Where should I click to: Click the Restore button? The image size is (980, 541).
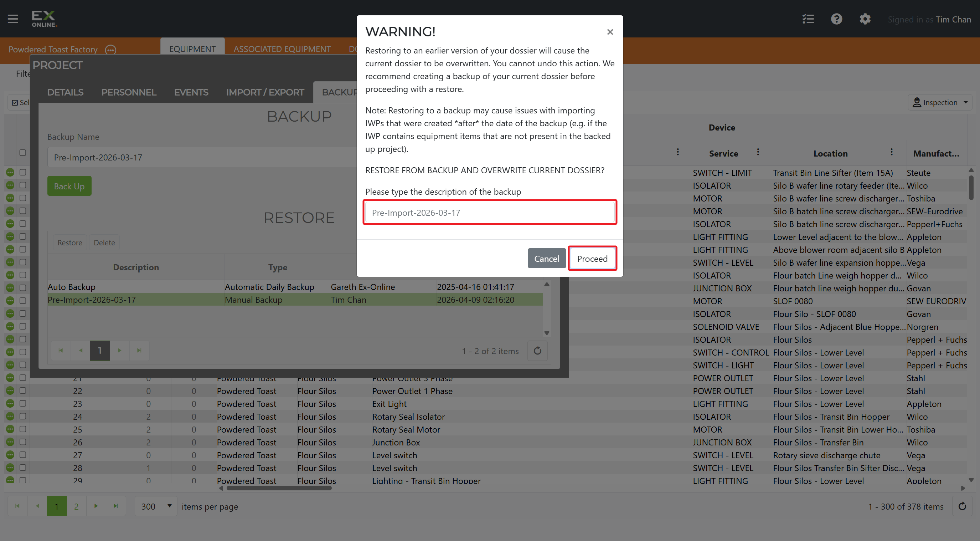(69, 243)
